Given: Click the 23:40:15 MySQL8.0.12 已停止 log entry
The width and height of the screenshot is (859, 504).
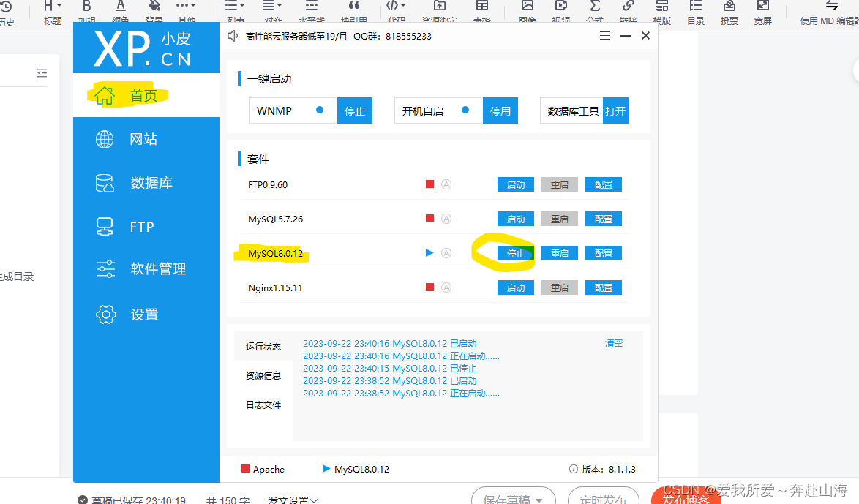Looking at the screenshot, I should (x=389, y=369).
